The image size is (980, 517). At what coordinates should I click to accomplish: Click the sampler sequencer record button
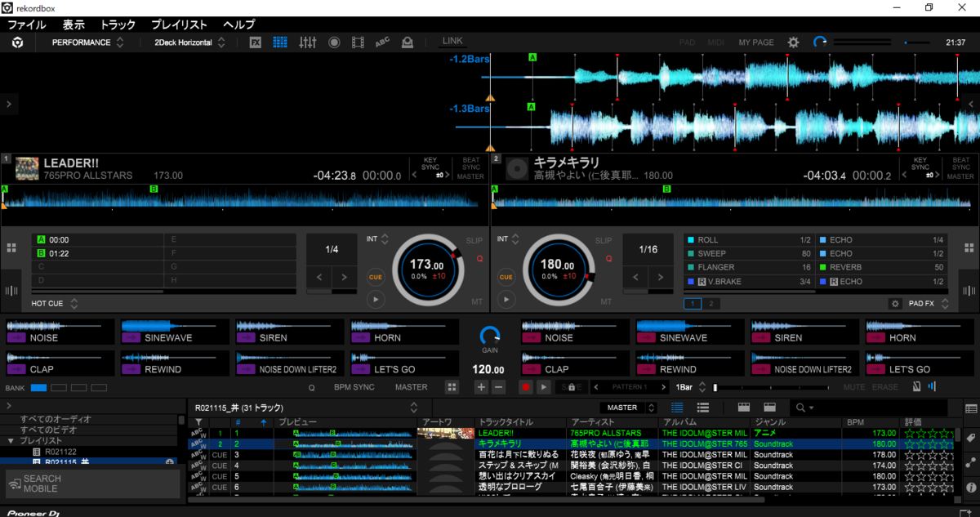coord(525,386)
